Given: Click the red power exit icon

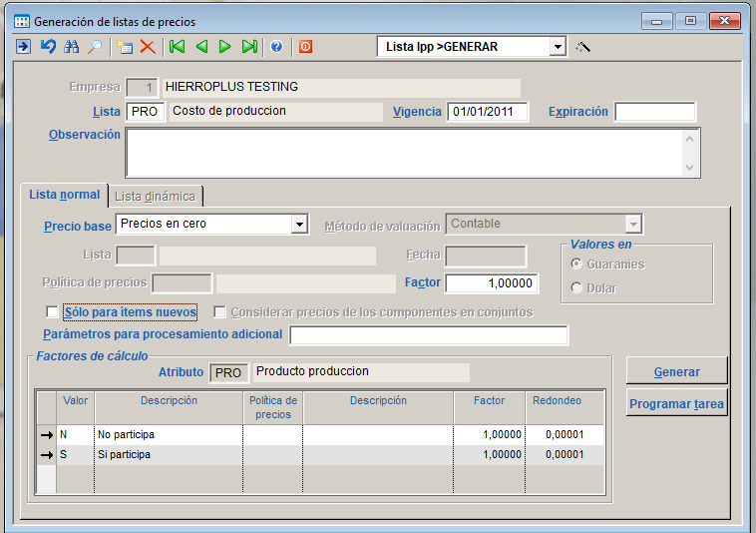Looking at the screenshot, I should [x=305, y=47].
